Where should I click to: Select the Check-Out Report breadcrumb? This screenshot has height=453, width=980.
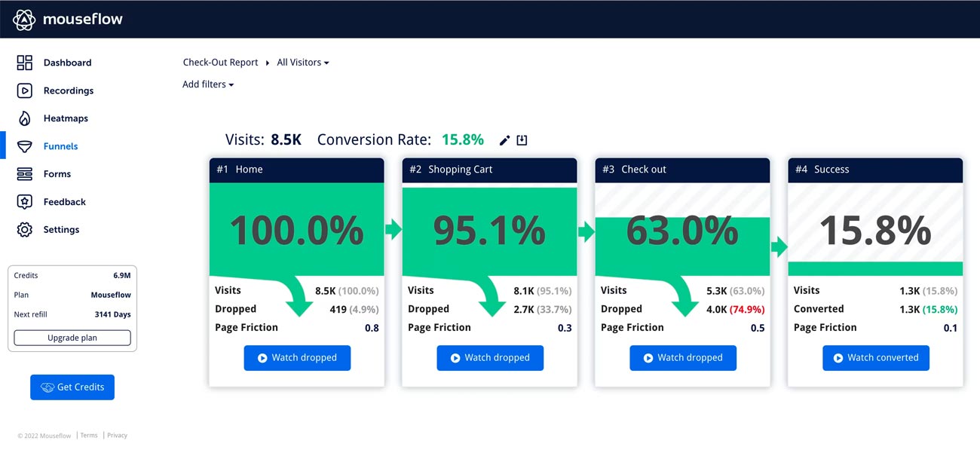(x=220, y=63)
